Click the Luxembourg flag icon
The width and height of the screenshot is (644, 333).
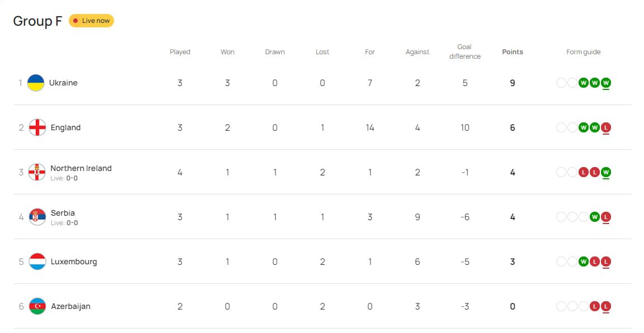37,261
